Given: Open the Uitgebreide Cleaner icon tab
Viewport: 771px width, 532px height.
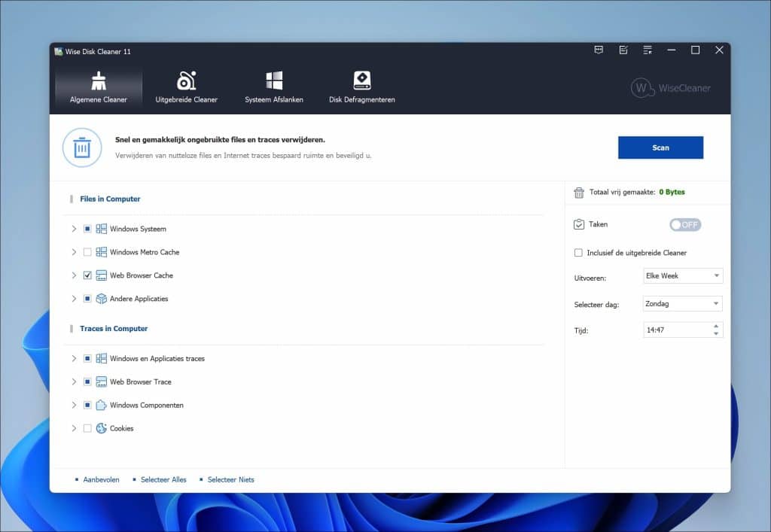Looking at the screenshot, I should point(186,81).
